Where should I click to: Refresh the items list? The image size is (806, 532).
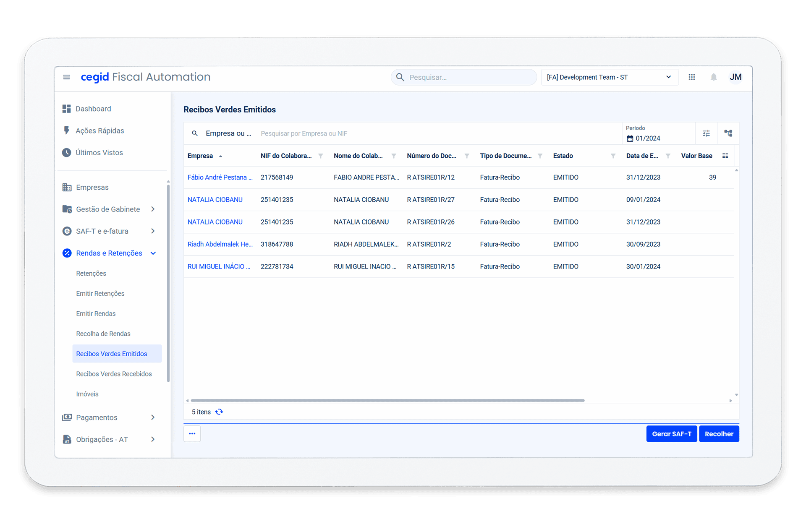[219, 412]
